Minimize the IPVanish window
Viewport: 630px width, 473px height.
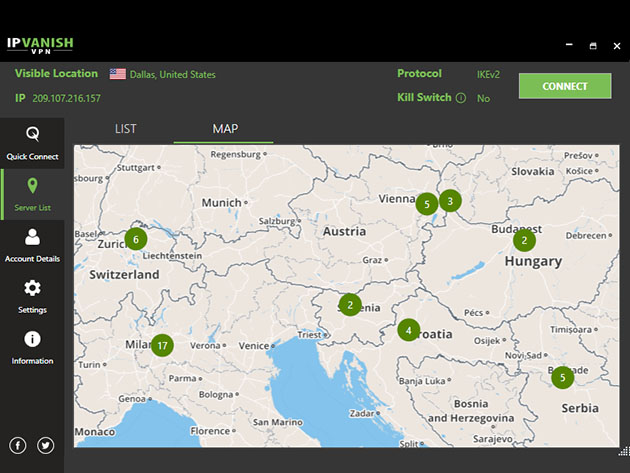569,45
